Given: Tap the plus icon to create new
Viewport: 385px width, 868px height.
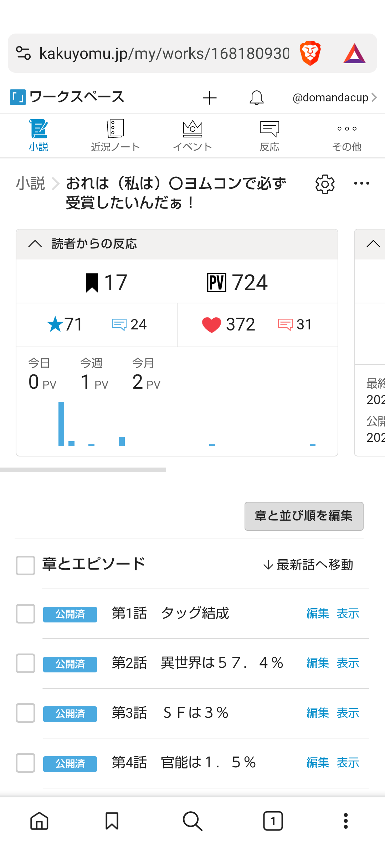Looking at the screenshot, I should tap(210, 98).
